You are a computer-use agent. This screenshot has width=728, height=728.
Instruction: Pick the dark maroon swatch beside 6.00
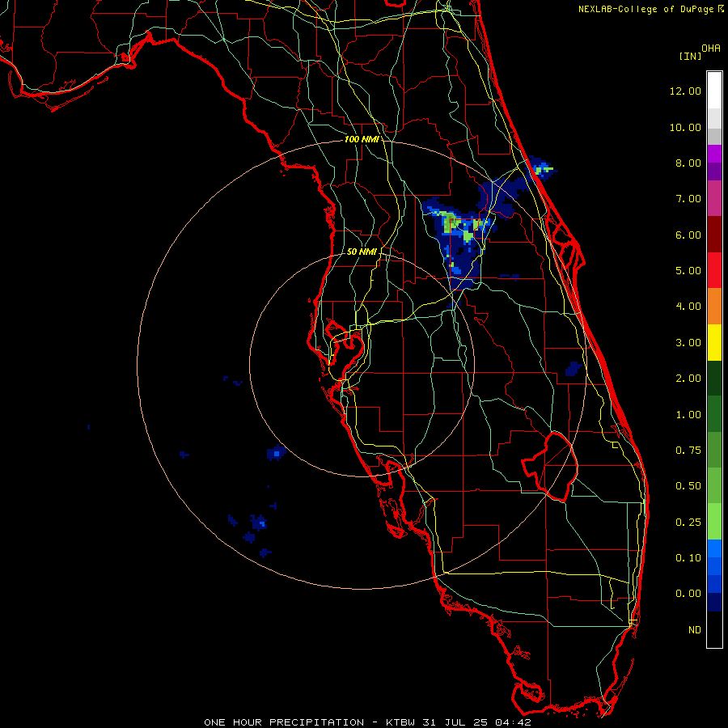[x=714, y=235]
